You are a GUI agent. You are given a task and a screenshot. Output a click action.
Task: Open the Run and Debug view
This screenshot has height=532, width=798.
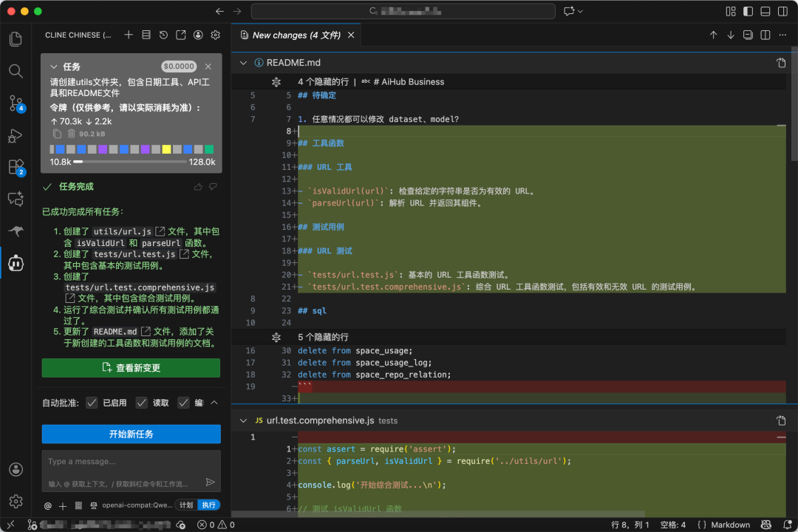(16, 135)
